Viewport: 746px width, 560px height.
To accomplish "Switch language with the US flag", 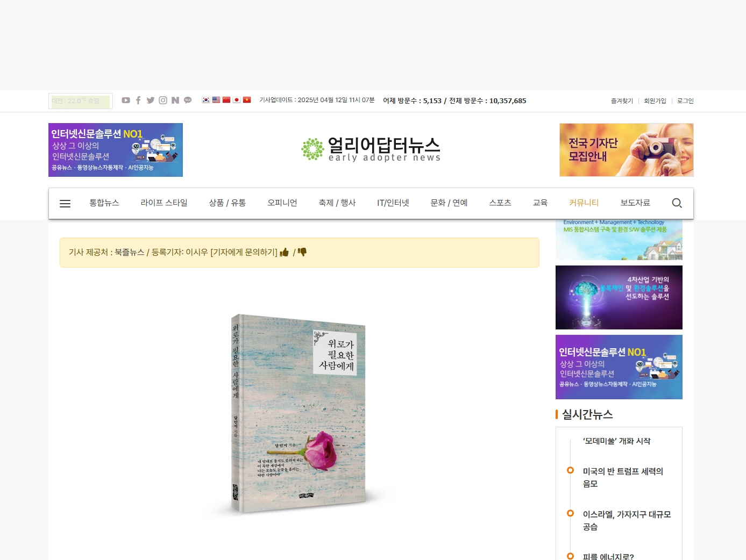I will tap(216, 100).
